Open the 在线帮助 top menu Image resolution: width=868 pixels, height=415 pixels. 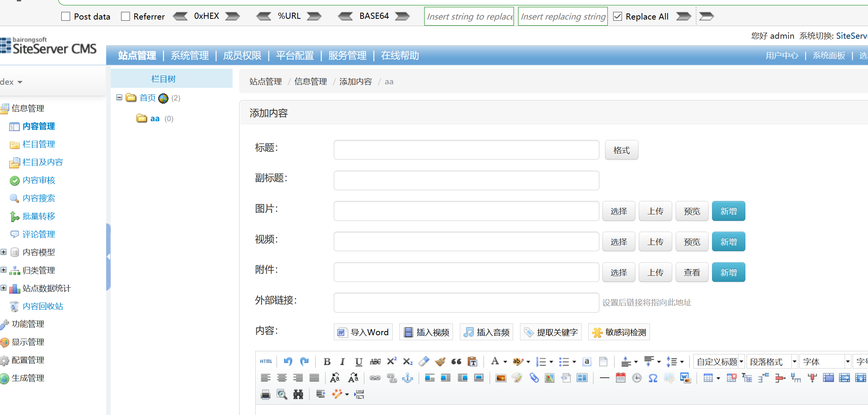click(x=400, y=56)
